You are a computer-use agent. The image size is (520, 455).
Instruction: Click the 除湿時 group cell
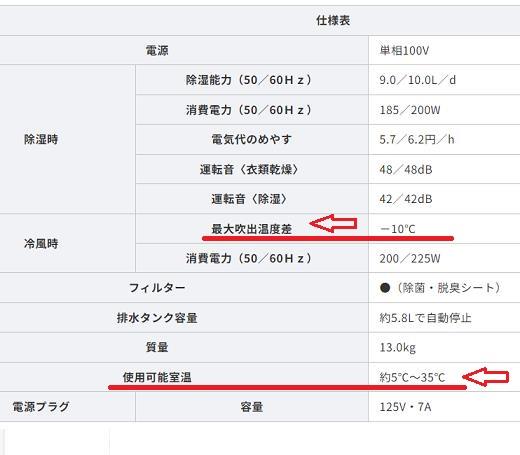pos(67,139)
